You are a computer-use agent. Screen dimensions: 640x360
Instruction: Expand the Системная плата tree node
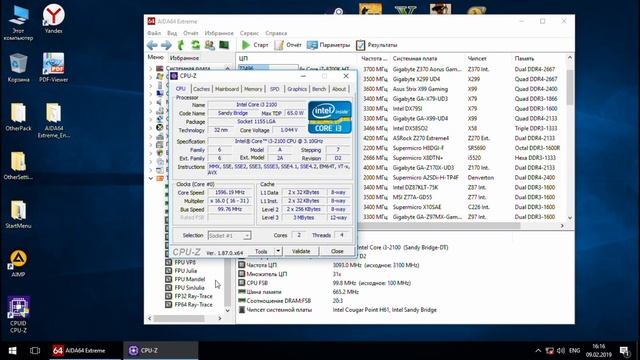click(x=151, y=68)
